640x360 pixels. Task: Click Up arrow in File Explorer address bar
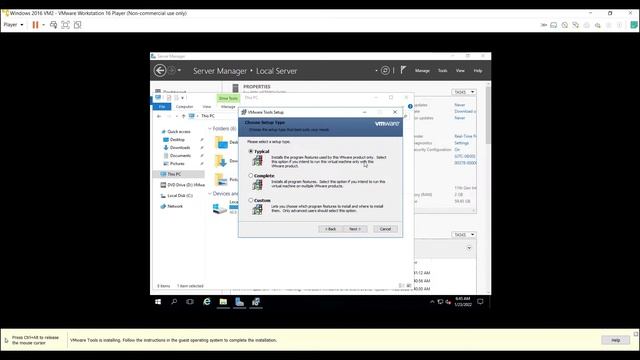click(x=183, y=116)
